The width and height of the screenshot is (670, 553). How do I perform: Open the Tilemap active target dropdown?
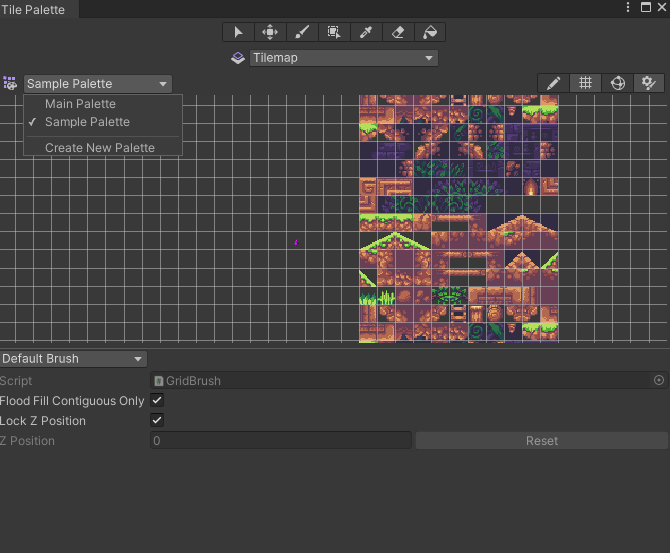click(344, 58)
